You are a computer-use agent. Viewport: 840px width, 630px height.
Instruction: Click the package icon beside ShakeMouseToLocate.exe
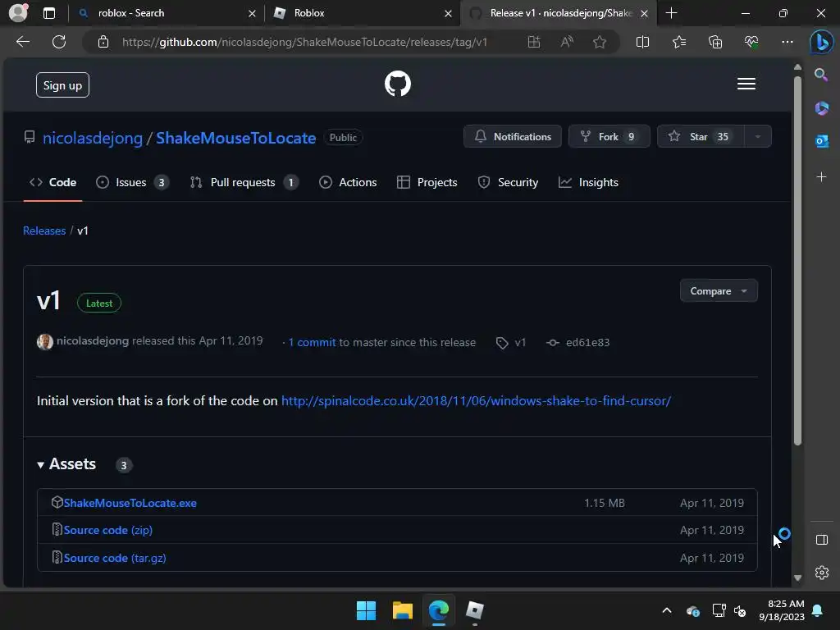coord(57,503)
